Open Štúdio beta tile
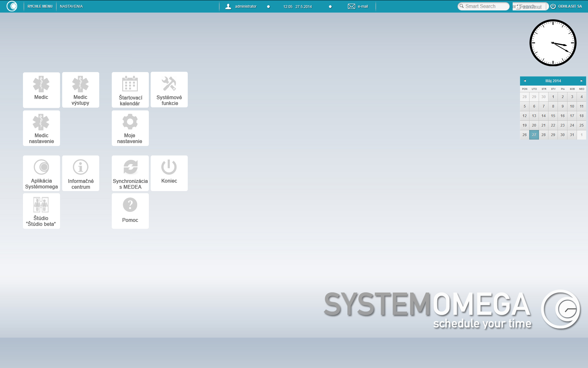Screen dimensions: 588x368 41,211
